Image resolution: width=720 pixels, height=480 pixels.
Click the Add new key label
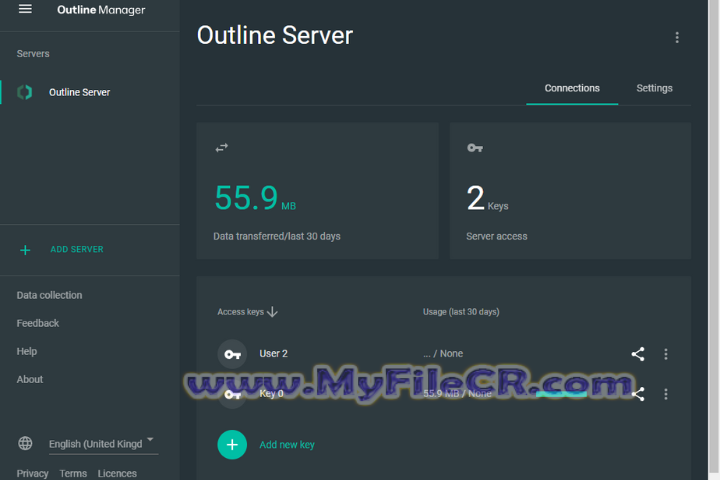pyautogui.click(x=287, y=445)
